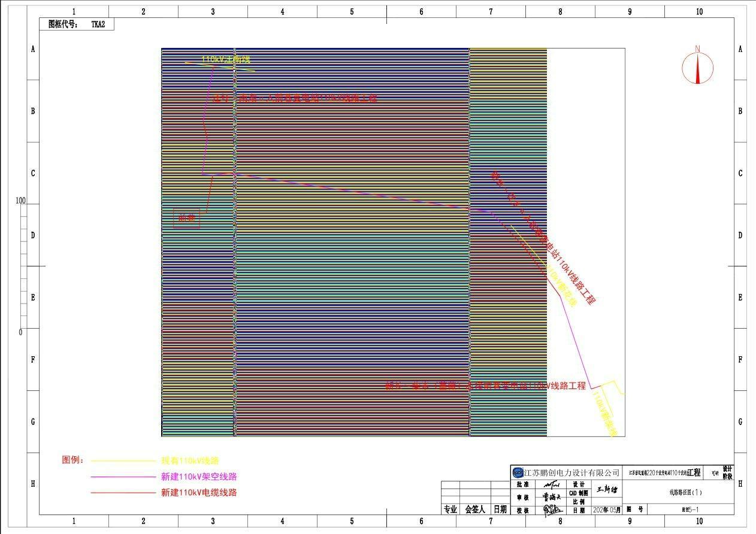This screenshot has width=756, height=534.
Task: Click the magenta overhead line segment at lower right
Action: [x=576, y=341]
